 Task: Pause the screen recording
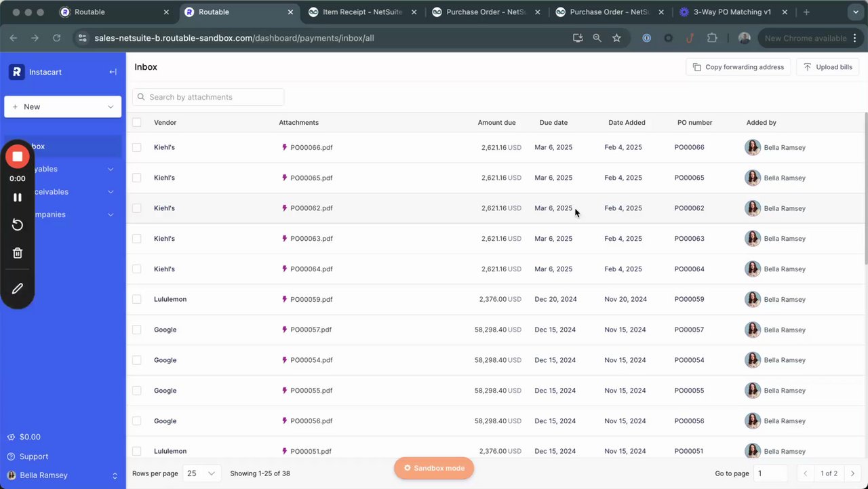(x=18, y=197)
